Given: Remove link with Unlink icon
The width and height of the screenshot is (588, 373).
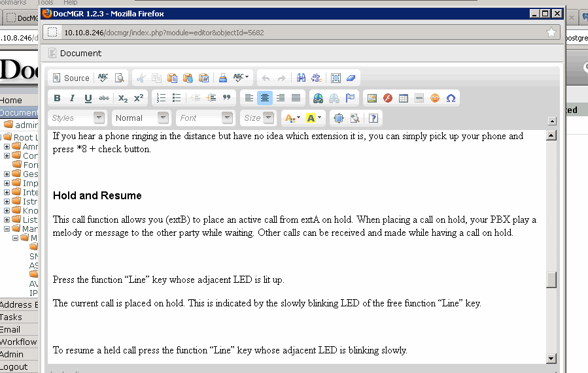Looking at the screenshot, I should [x=334, y=98].
